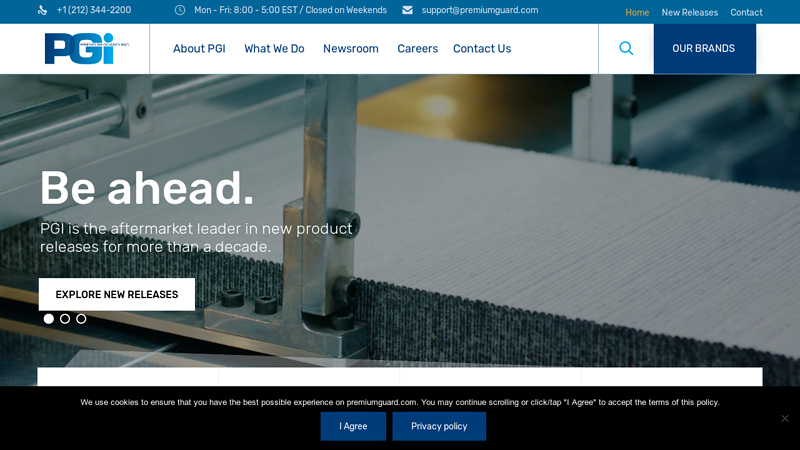Click the PGI logo

86,48
